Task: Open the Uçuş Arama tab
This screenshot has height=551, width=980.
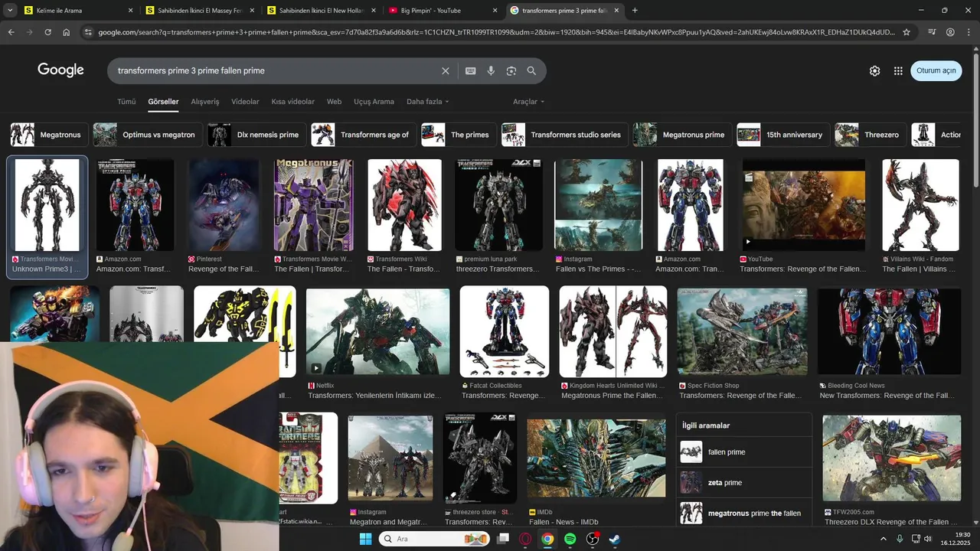Action: point(374,102)
